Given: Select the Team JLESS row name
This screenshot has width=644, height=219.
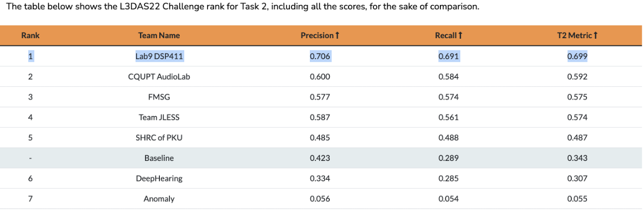Looking at the screenshot, I should click(159, 117).
